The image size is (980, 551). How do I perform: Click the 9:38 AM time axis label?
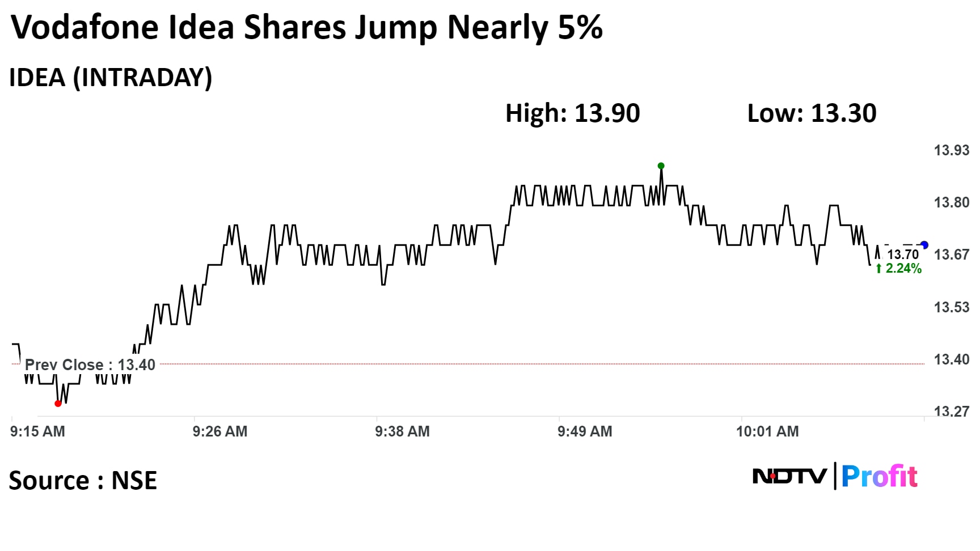tap(402, 431)
